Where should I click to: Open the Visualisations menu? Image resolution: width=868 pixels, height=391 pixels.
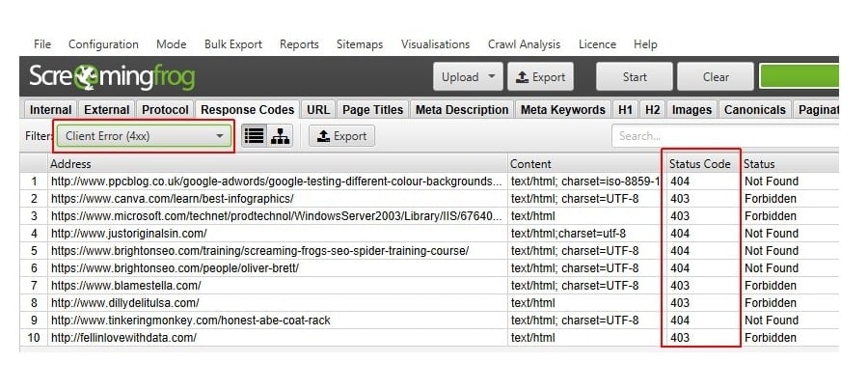pyautogui.click(x=435, y=44)
